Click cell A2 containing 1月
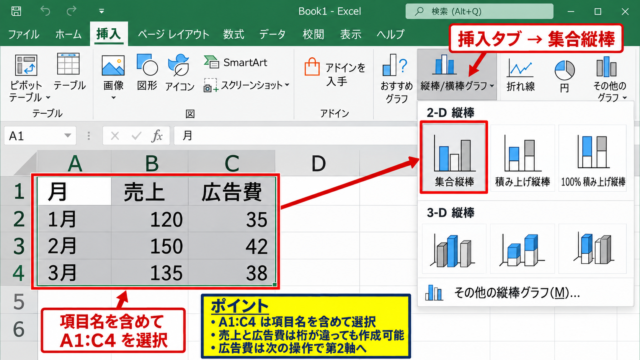The width and height of the screenshot is (640, 360). click(x=74, y=219)
